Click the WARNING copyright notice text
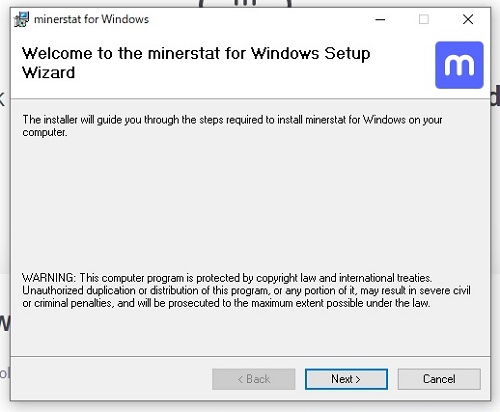 [246, 290]
